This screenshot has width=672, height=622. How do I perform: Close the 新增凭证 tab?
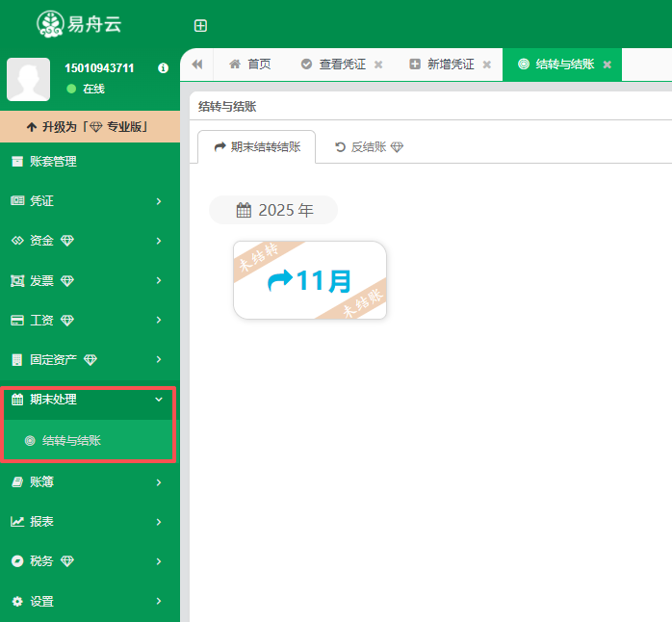click(x=486, y=65)
